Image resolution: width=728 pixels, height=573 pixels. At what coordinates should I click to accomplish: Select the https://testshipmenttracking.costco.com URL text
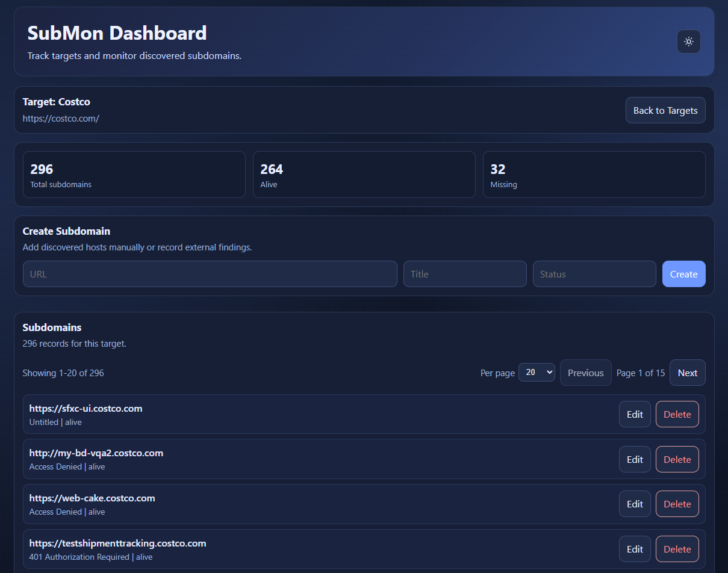point(117,544)
